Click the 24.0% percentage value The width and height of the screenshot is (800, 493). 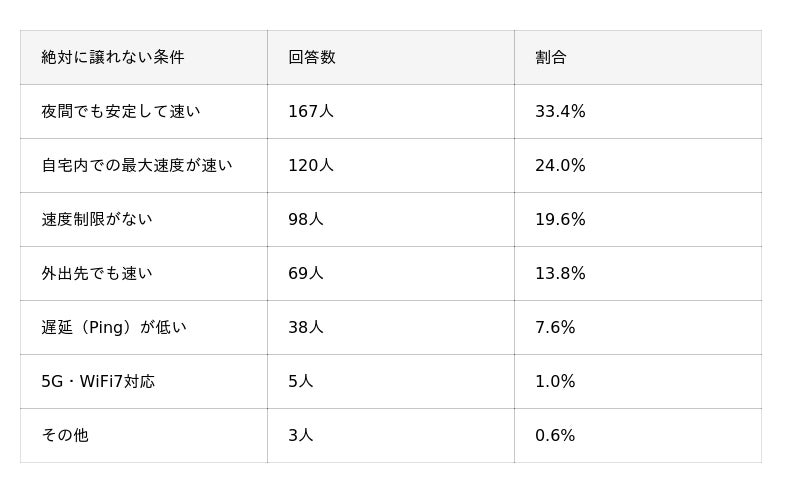pyautogui.click(x=560, y=165)
